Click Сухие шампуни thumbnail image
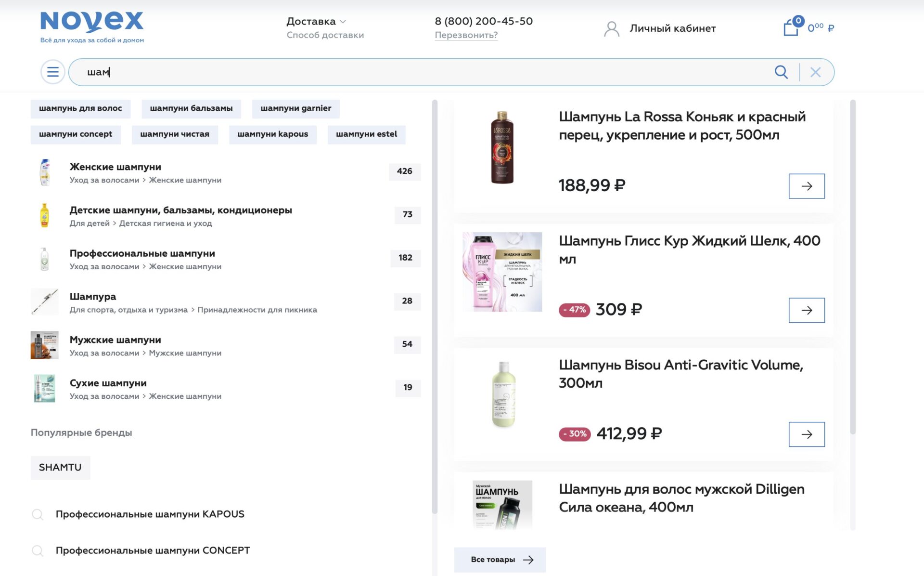Viewport: 924px width, 576px height. (45, 388)
